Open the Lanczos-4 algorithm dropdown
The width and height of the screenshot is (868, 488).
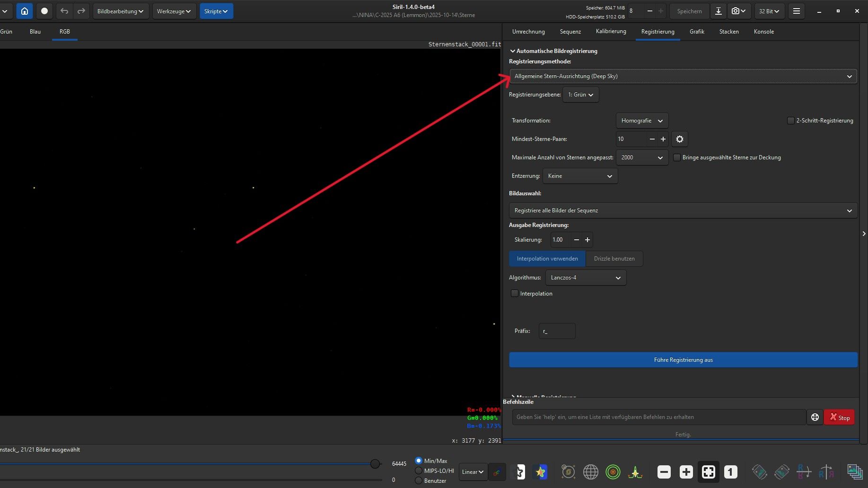point(585,278)
